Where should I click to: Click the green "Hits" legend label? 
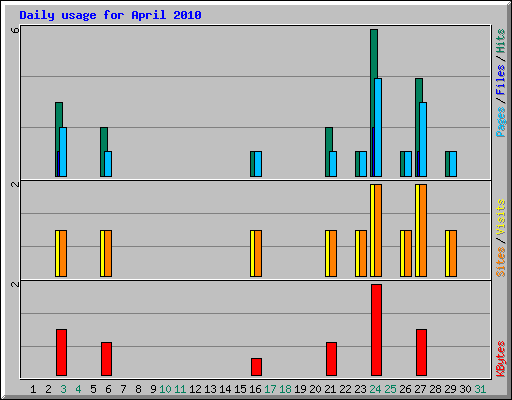coord(500,41)
